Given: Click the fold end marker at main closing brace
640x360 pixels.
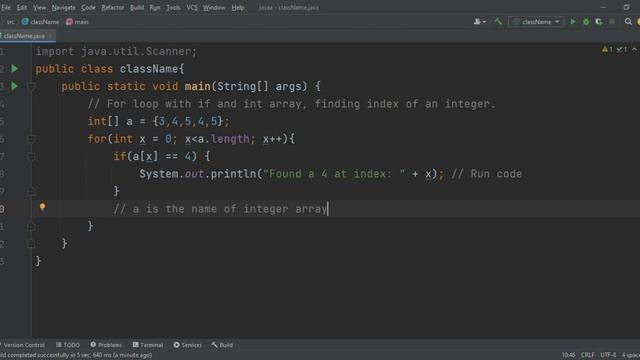Looking at the screenshot, I should [31, 244].
